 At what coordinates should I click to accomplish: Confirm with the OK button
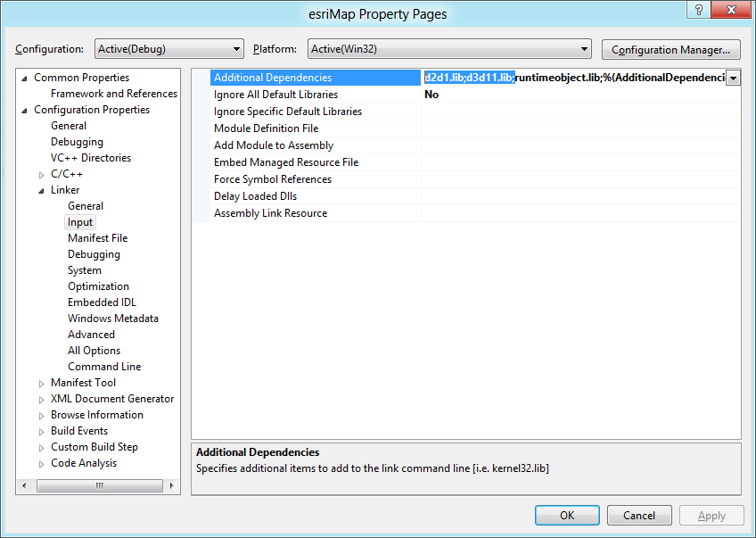567,516
